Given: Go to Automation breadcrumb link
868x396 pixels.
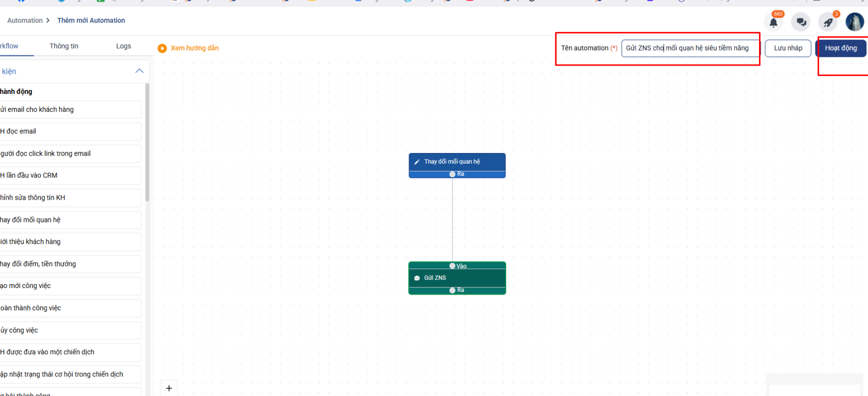Looking at the screenshot, I should [x=25, y=21].
